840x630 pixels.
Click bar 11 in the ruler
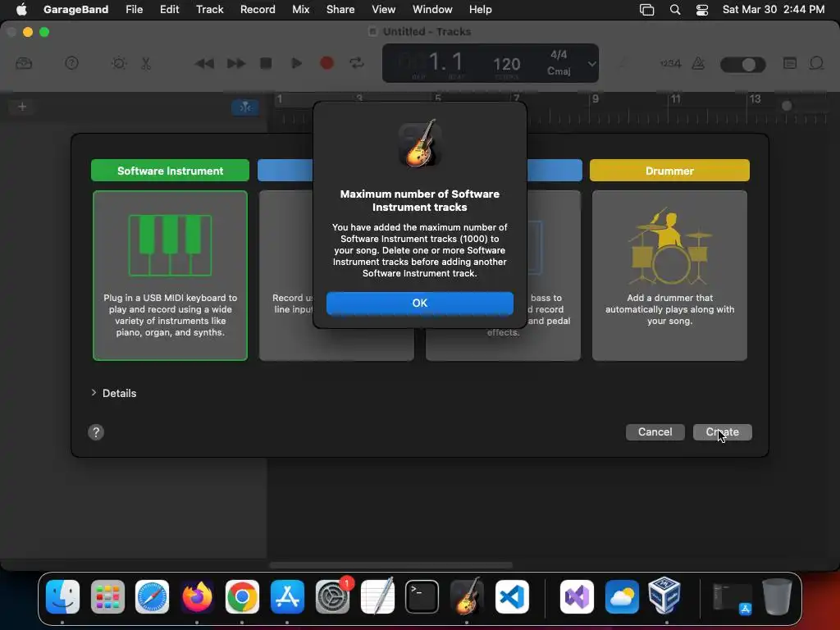click(x=676, y=98)
